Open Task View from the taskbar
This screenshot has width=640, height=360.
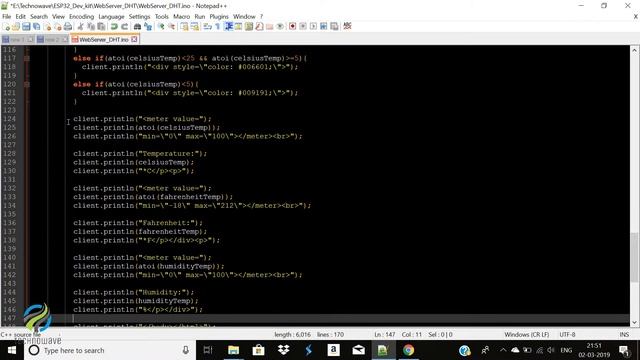tap(208, 350)
